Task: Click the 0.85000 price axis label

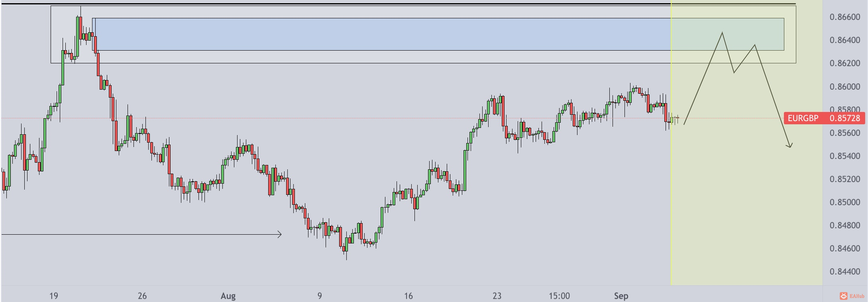Action: coord(844,202)
